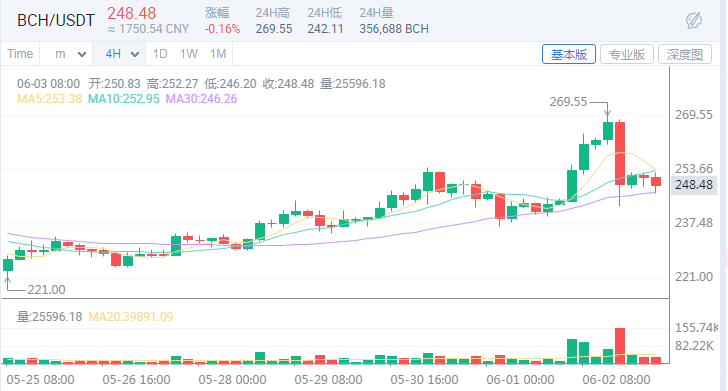The image size is (728, 391).
Task: Click the tallest red volume bar
Action: click(620, 345)
